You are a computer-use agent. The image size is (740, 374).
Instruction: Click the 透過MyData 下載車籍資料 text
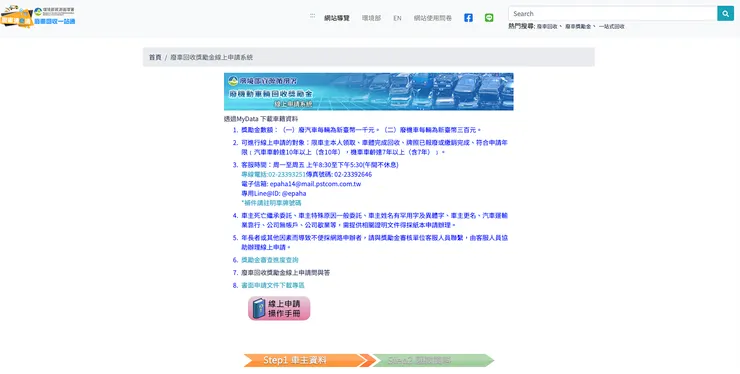pyautogui.click(x=261, y=119)
